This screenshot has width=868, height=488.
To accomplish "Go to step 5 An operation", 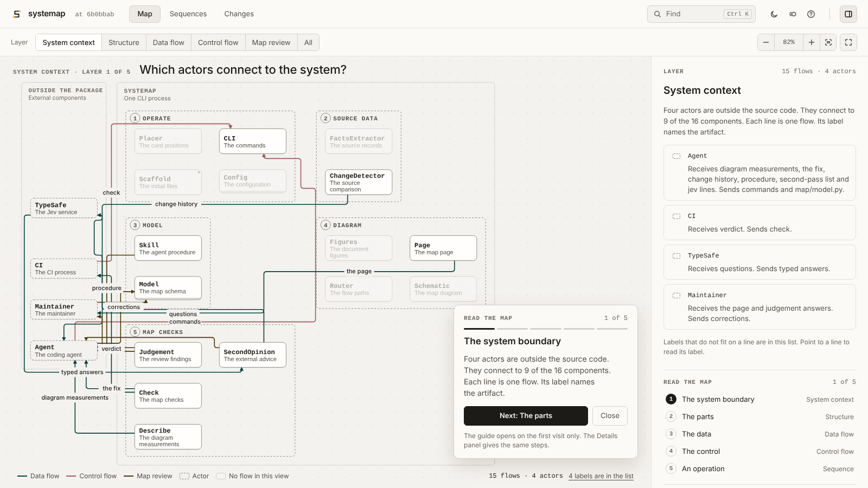I will [x=759, y=468].
